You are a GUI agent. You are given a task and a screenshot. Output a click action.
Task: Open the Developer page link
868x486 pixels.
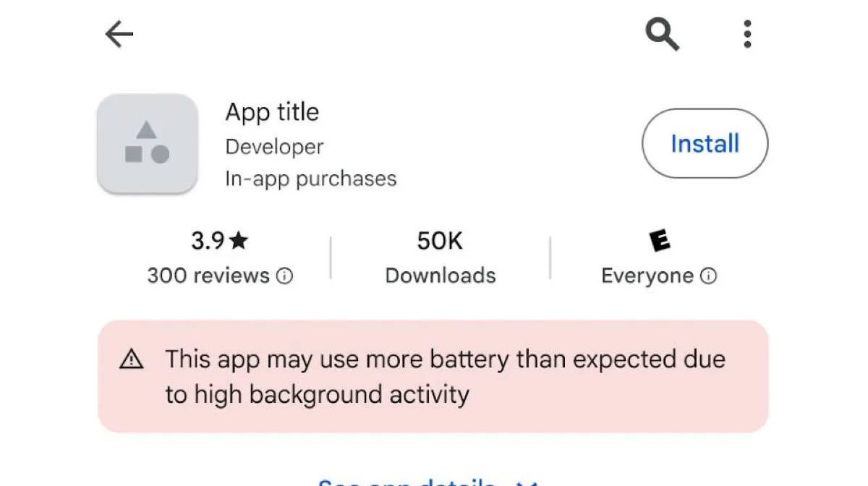[274, 147]
